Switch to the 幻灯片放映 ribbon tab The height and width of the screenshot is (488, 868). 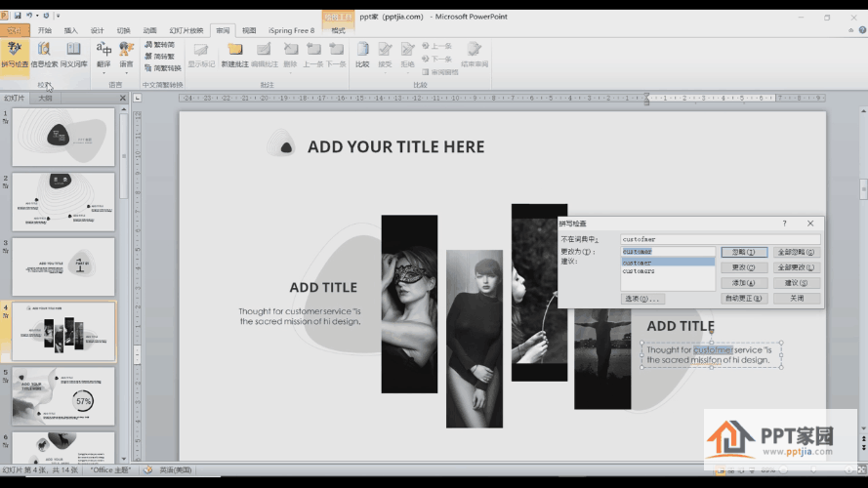point(186,30)
